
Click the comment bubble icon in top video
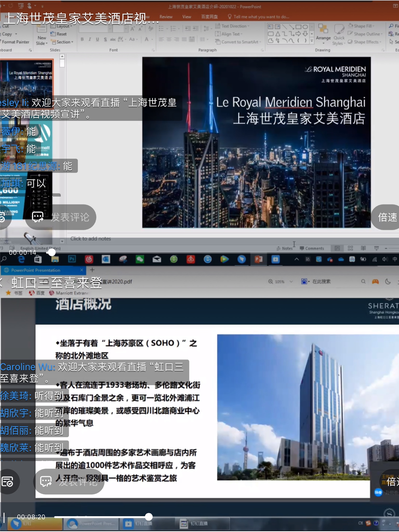tap(38, 217)
